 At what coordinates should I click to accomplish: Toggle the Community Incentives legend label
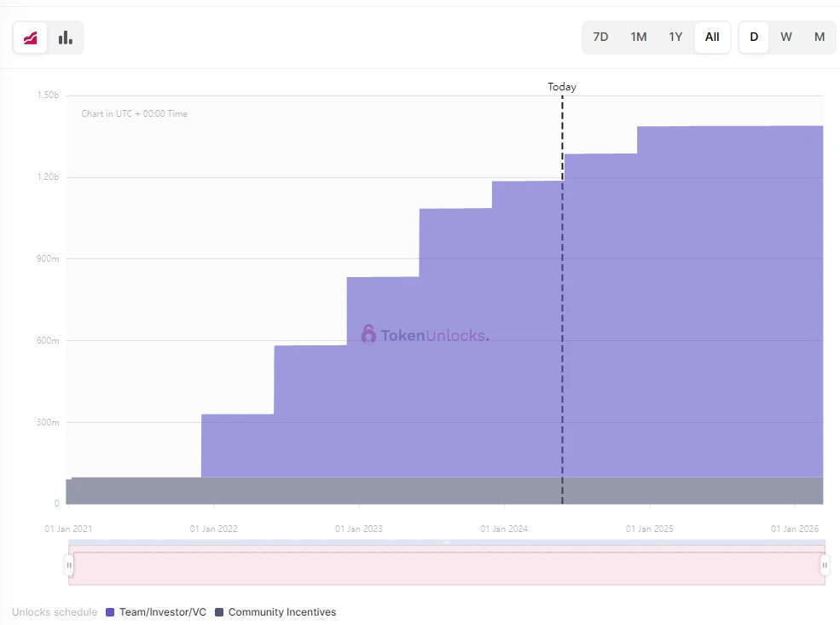282,612
